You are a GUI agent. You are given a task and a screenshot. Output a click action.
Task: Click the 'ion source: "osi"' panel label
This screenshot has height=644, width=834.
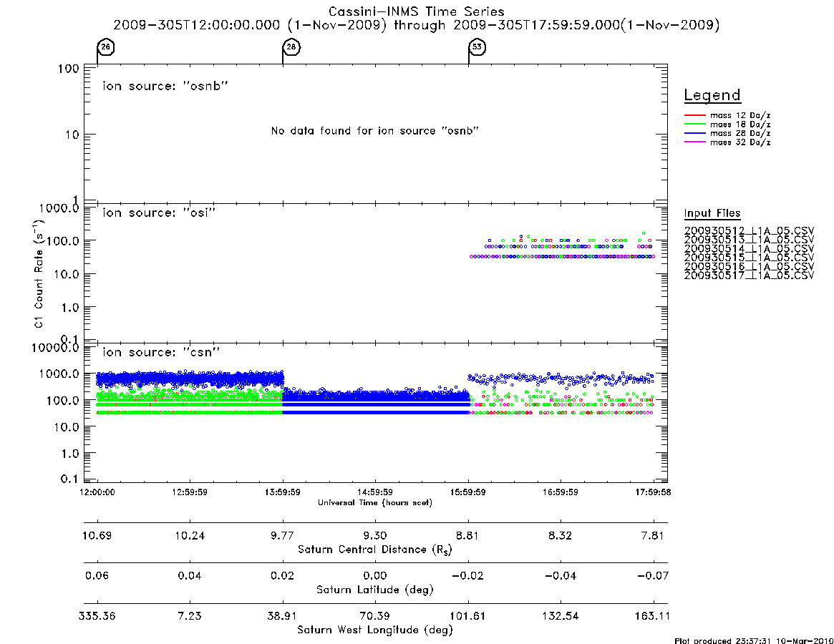159,213
